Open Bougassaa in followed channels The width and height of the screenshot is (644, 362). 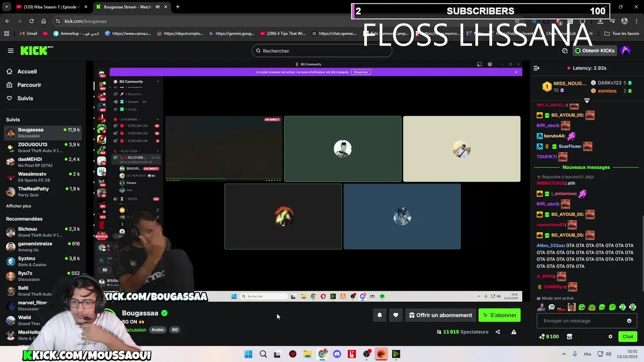[x=43, y=133]
